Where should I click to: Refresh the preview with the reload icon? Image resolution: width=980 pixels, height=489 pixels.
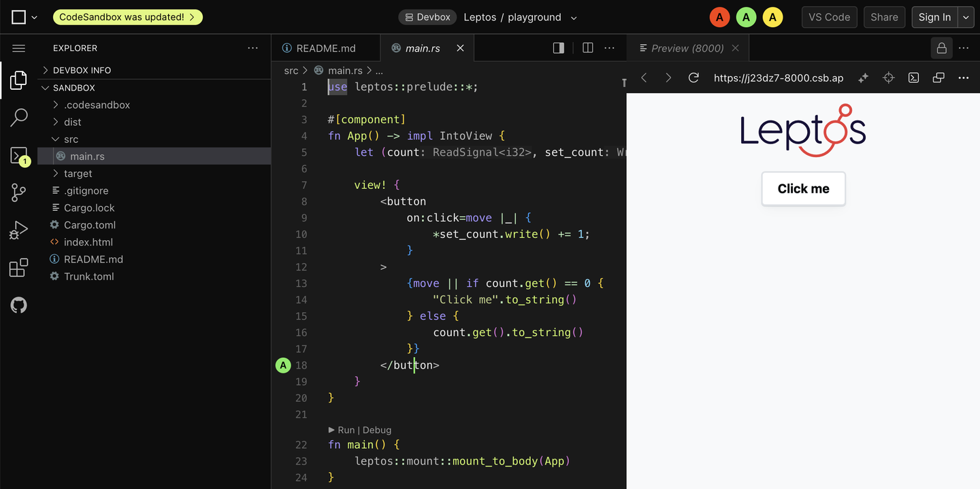tap(693, 78)
